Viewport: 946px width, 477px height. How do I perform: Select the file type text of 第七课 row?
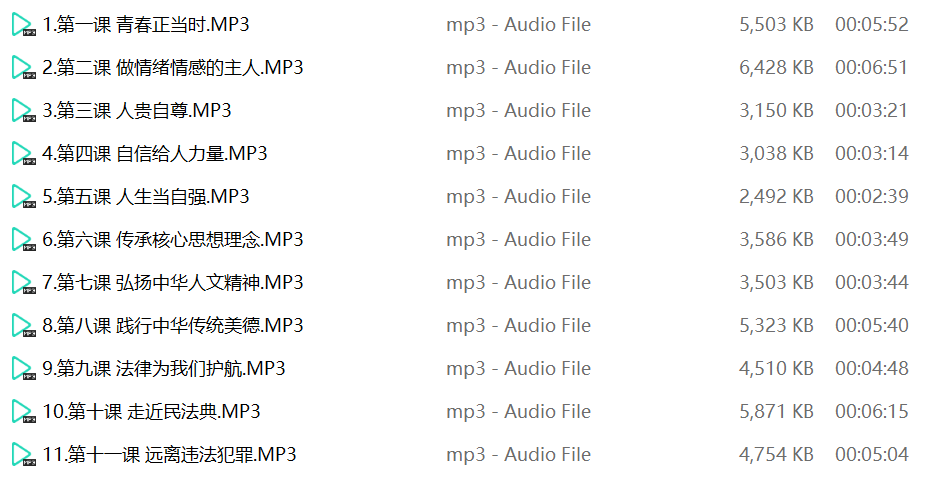pyautogui.click(x=518, y=283)
